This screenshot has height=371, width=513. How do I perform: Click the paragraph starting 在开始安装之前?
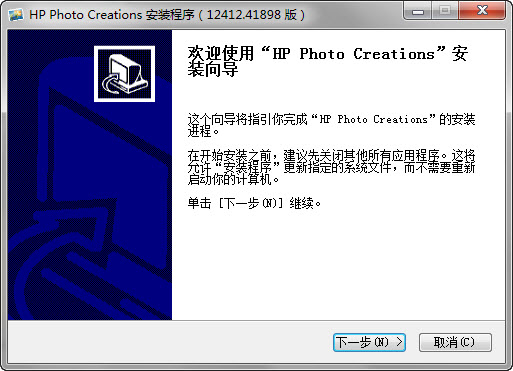tap(331, 167)
